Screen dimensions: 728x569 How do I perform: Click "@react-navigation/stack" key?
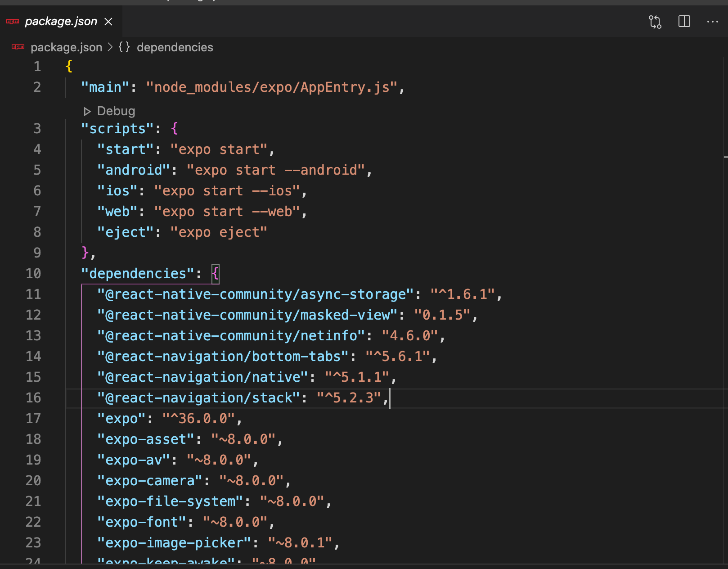click(x=199, y=397)
